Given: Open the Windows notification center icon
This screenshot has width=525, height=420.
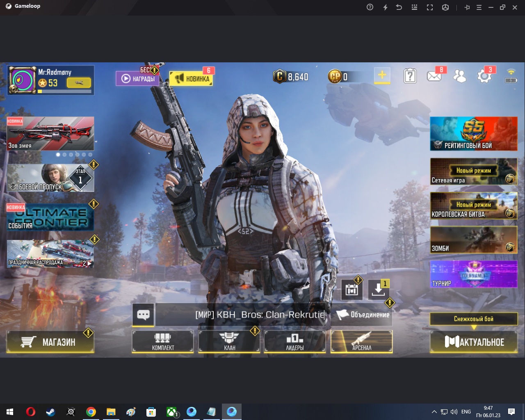Looking at the screenshot, I should [511, 412].
